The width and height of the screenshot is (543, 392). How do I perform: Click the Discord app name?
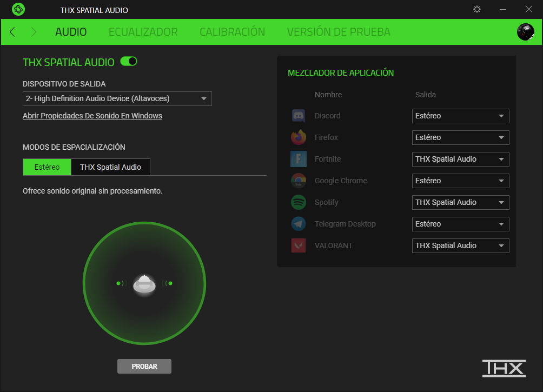point(328,116)
